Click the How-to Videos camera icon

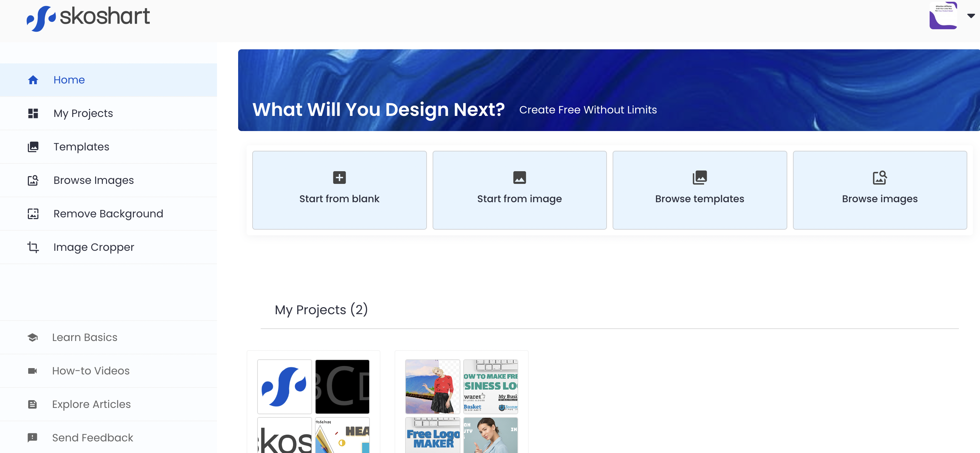(x=33, y=371)
